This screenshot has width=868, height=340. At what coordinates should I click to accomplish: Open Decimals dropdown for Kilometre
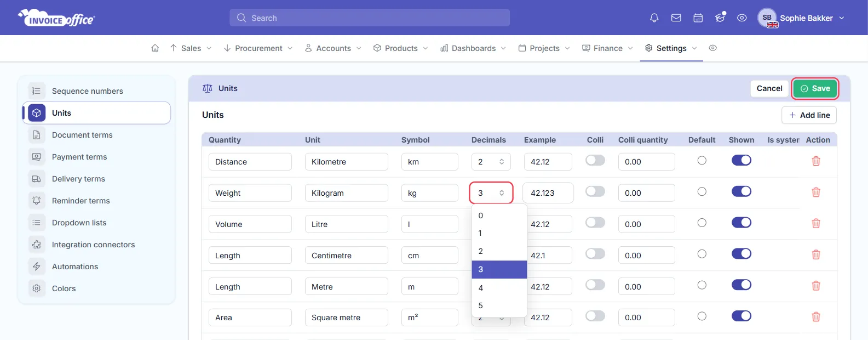click(491, 162)
